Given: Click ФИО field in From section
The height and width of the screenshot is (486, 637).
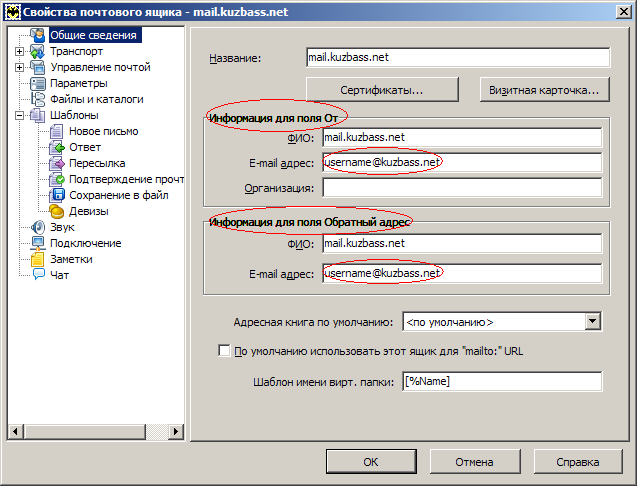Looking at the screenshot, I should point(462,137).
